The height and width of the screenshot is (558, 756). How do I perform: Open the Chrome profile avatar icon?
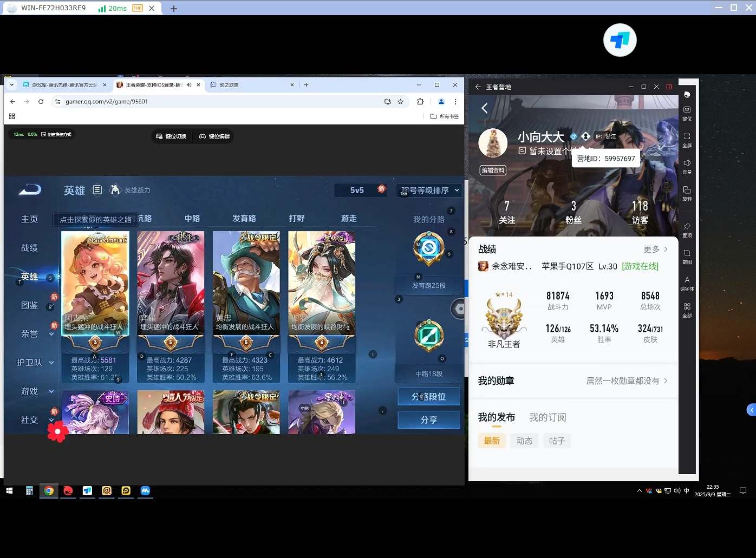pos(441,101)
